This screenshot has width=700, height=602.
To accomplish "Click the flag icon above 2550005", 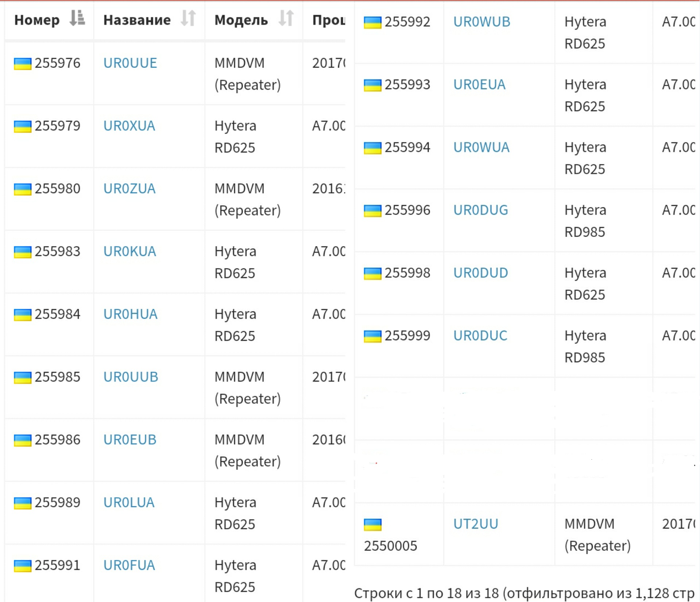I will pos(372,525).
